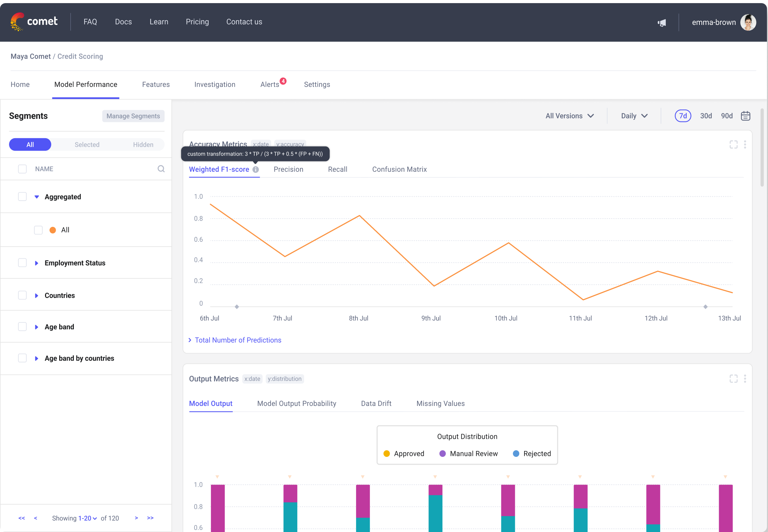Viewport: 768px width, 532px height.
Task: Check the Aggregated segment checkbox
Action: click(22, 196)
